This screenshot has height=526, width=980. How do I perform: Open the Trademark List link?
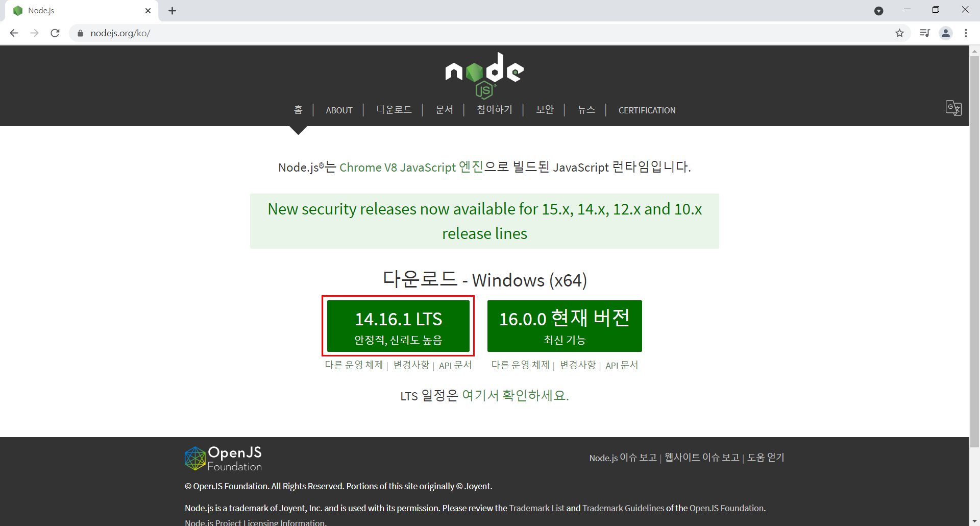pos(536,508)
